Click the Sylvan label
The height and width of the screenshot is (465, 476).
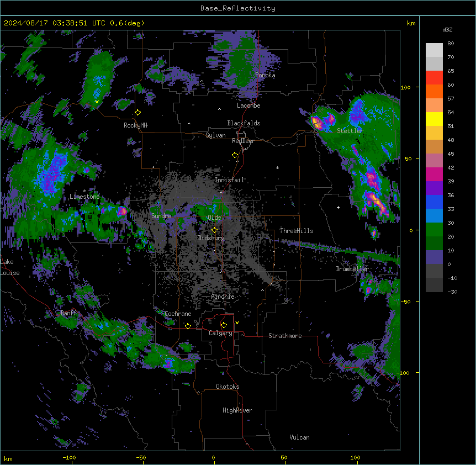tap(215, 135)
